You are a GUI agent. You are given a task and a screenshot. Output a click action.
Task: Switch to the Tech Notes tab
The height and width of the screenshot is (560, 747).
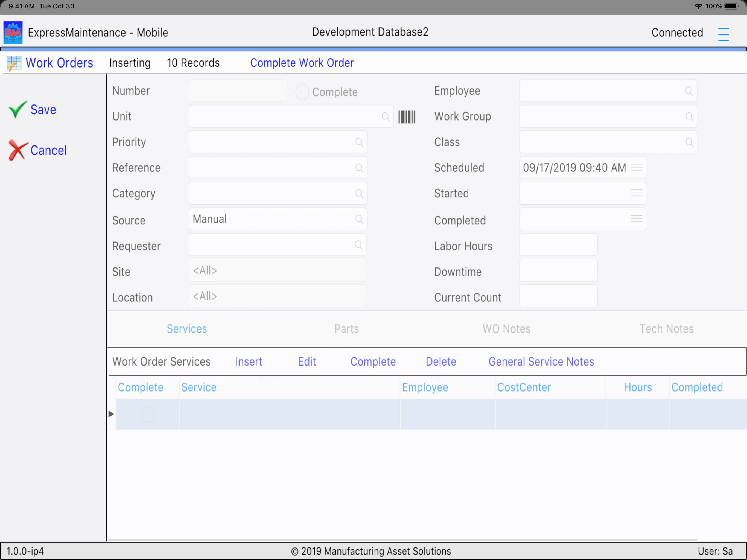coord(666,329)
